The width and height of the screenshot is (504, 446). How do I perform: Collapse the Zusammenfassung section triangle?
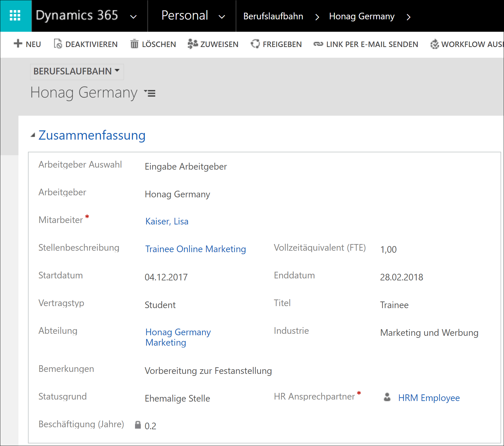click(x=33, y=135)
